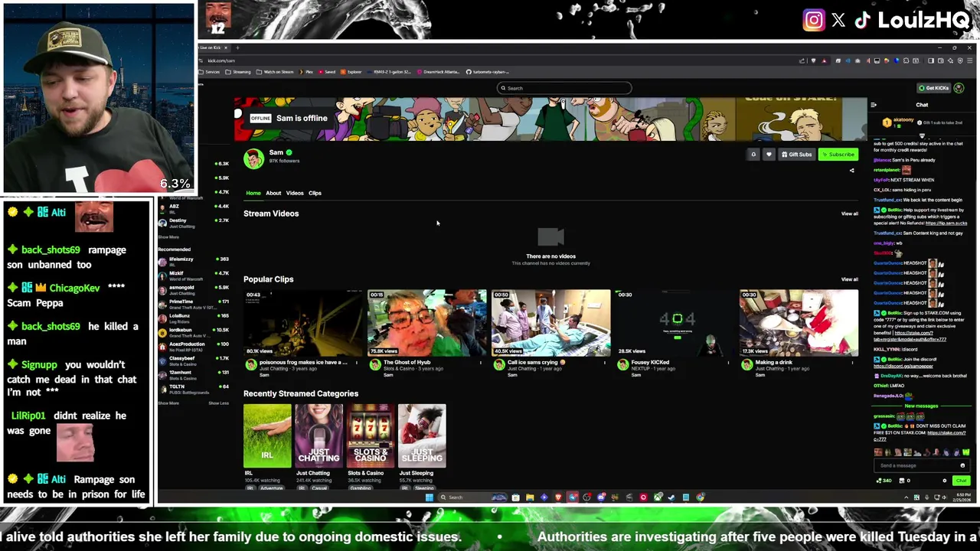Image resolution: width=980 pixels, height=551 pixels.
Task: Click the File Explorer icon in taskbar
Action: point(529,497)
